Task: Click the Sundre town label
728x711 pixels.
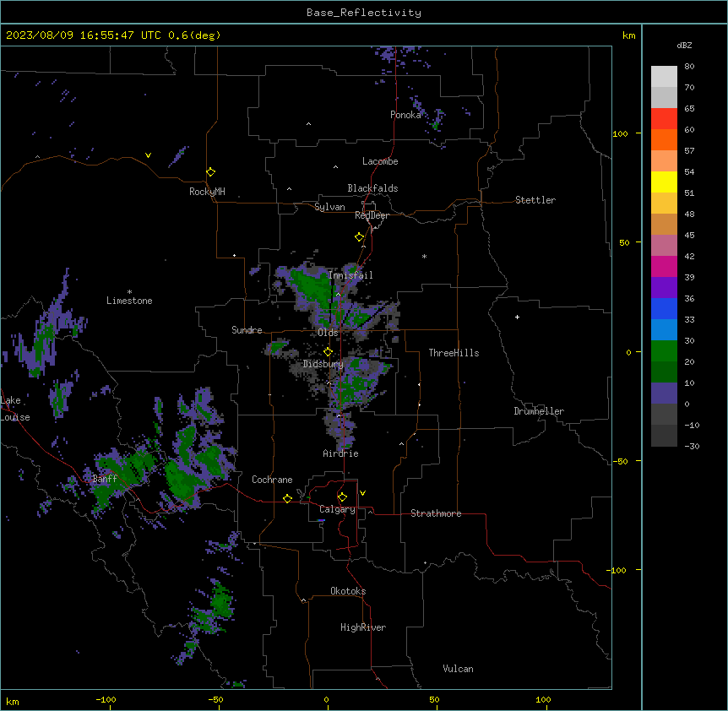Action: (247, 330)
